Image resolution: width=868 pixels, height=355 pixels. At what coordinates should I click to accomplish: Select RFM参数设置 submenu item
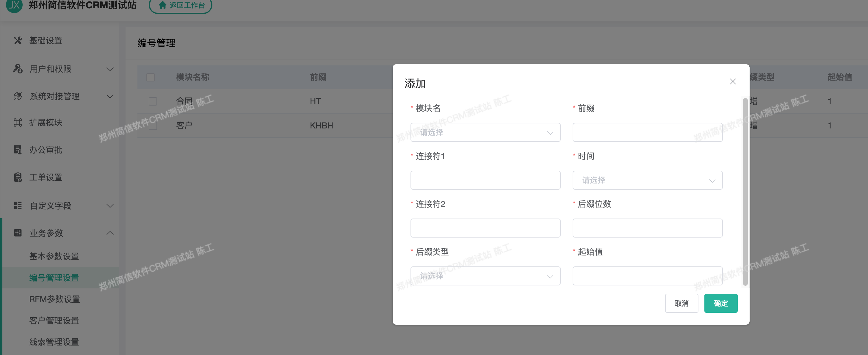point(55,299)
